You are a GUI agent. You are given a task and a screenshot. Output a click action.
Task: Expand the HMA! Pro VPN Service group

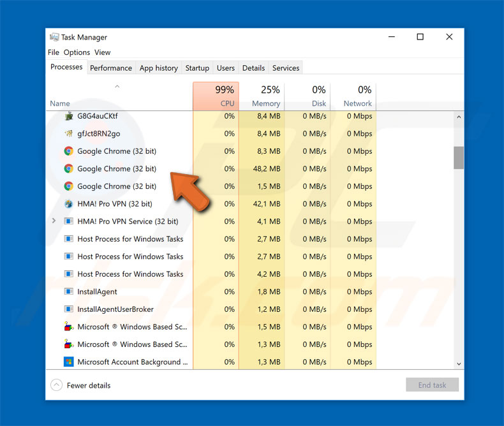coord(54,221)
